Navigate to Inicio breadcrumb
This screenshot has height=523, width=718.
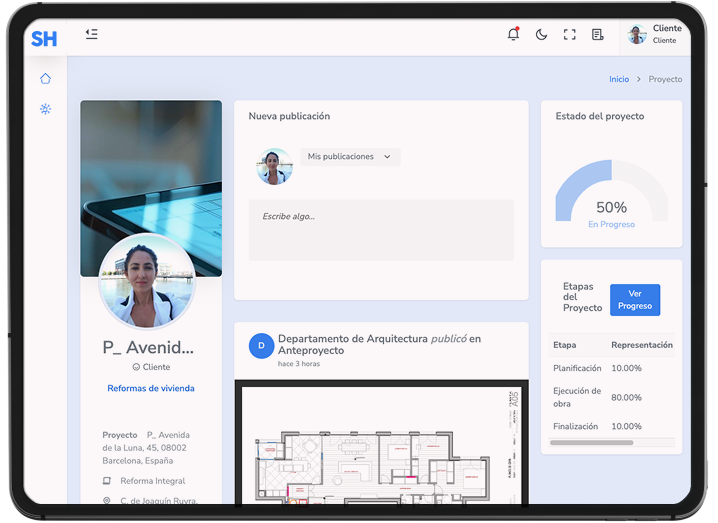pos(619,79)
